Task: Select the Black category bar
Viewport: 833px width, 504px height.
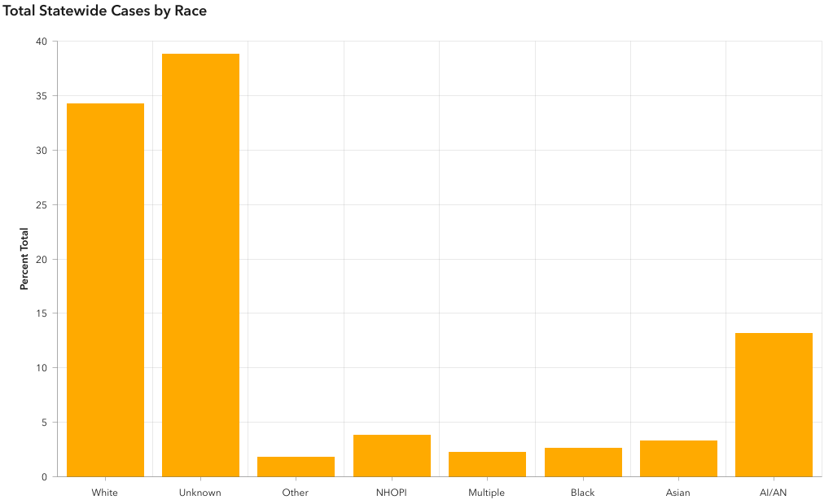Action: (583, 462)
